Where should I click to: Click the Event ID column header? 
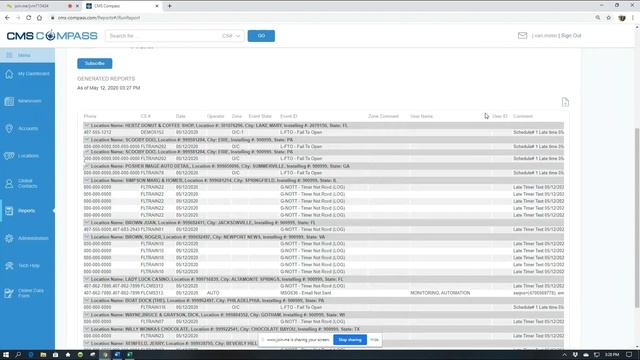click(x=289, y=116)
